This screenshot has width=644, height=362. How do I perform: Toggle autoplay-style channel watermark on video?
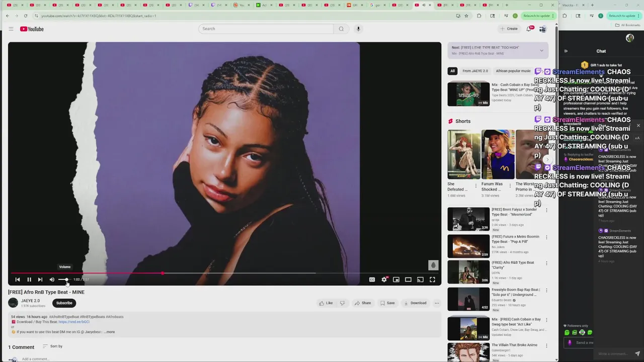pyautogui.click(x=433, y=265)
